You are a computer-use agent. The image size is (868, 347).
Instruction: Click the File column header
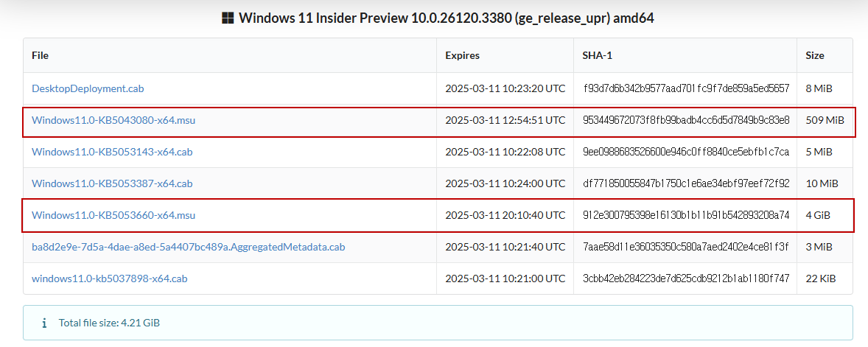tap(40, 55)
